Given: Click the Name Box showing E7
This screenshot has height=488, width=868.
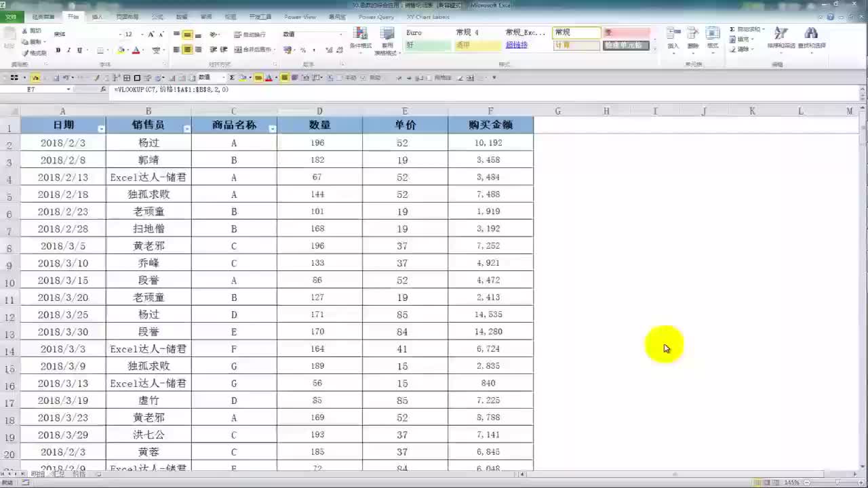Looking at the screenshot, I should tap(33, 89).
